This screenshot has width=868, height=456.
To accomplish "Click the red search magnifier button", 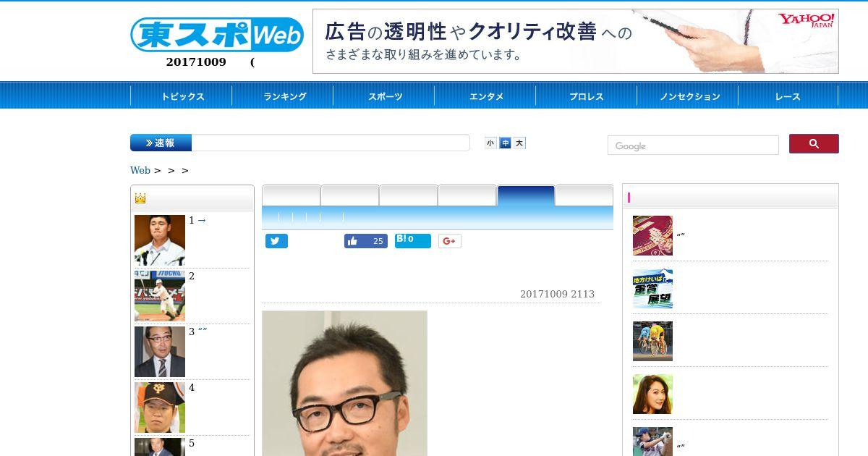I will point(814,143).
